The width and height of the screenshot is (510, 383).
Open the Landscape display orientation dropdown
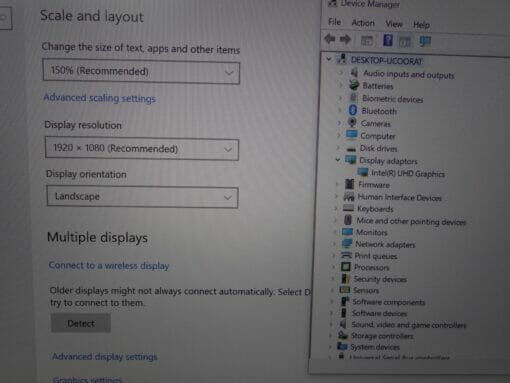[x=143, y=197]
